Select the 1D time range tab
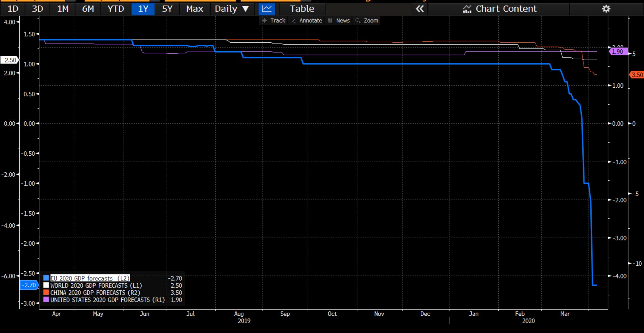The height and width of the screenshot is (333, 644). tap(13, 9)
